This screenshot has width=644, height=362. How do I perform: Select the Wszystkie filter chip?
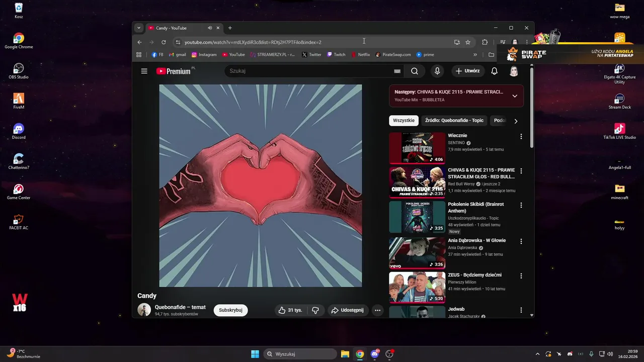click(404, 121)
